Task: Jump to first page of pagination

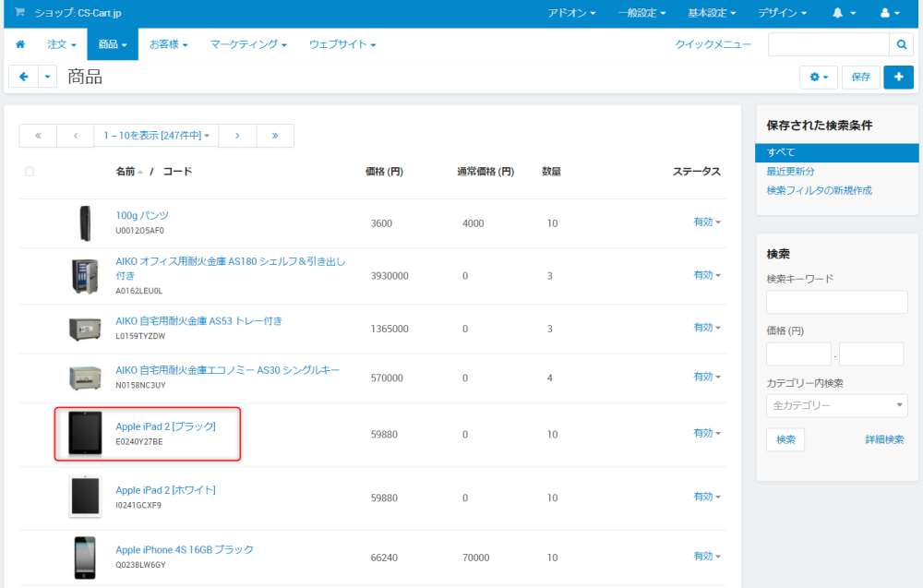Action: pos(38,136)
